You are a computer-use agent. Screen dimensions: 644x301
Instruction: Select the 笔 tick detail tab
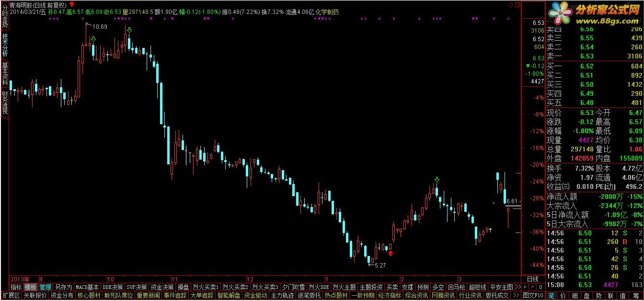click(x=551, y=296)
